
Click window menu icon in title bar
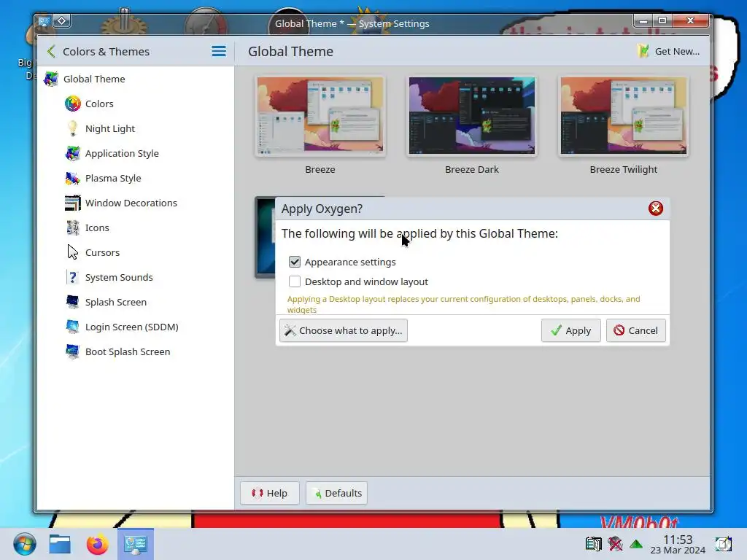pos(44,21)
